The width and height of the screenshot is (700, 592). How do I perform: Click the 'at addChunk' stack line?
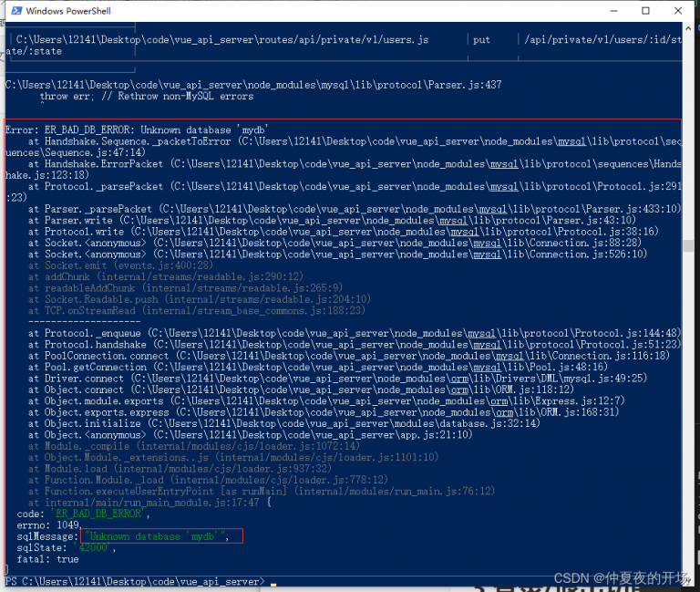coord(166,276)
